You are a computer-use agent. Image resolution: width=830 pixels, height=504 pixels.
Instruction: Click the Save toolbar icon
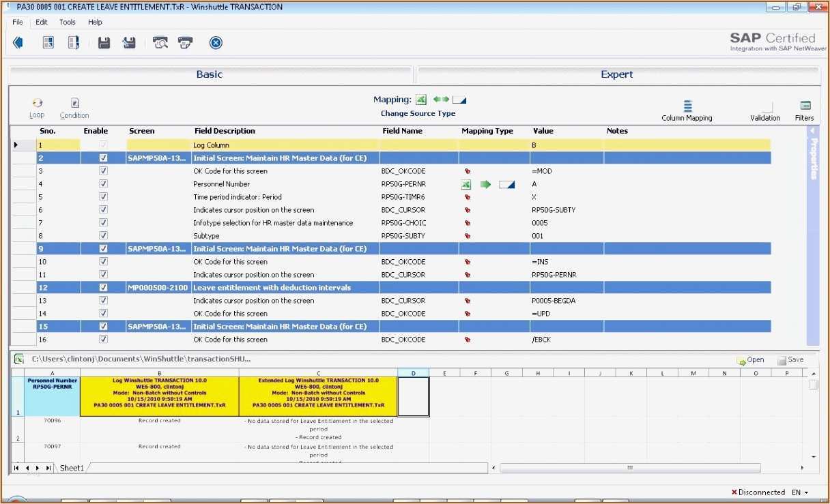coord(103,42)
